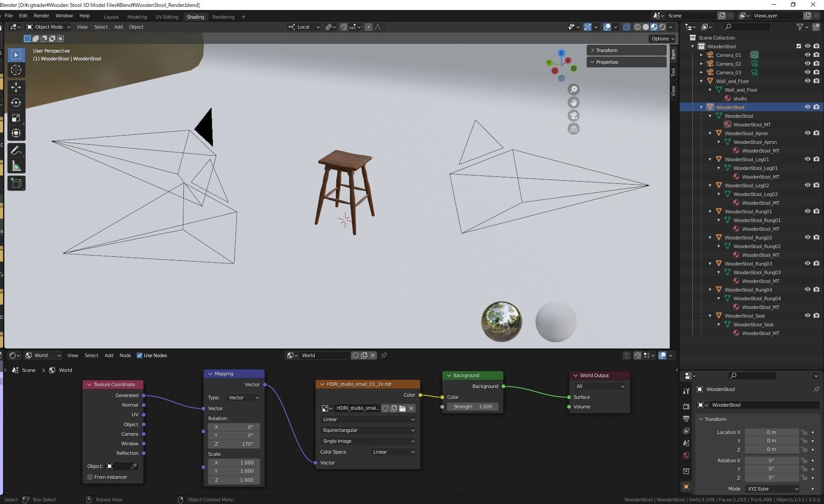
Task: Open Local transform orientation dropdown
Action: [304, 27]
